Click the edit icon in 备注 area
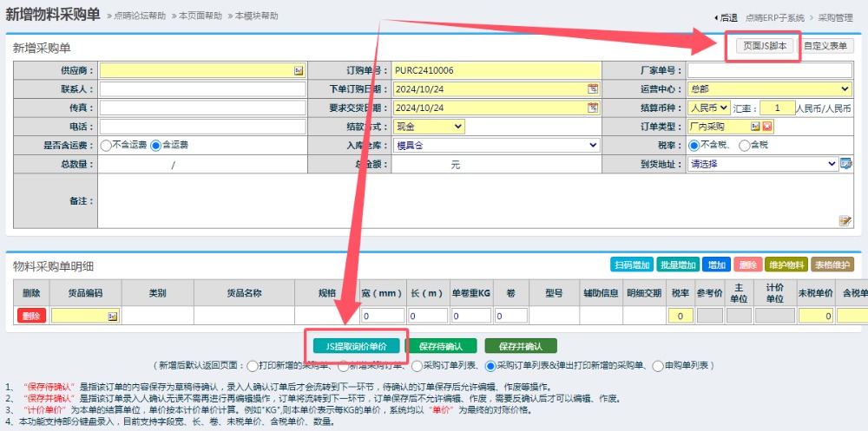 pyautogui.click(x=845, y=221)
